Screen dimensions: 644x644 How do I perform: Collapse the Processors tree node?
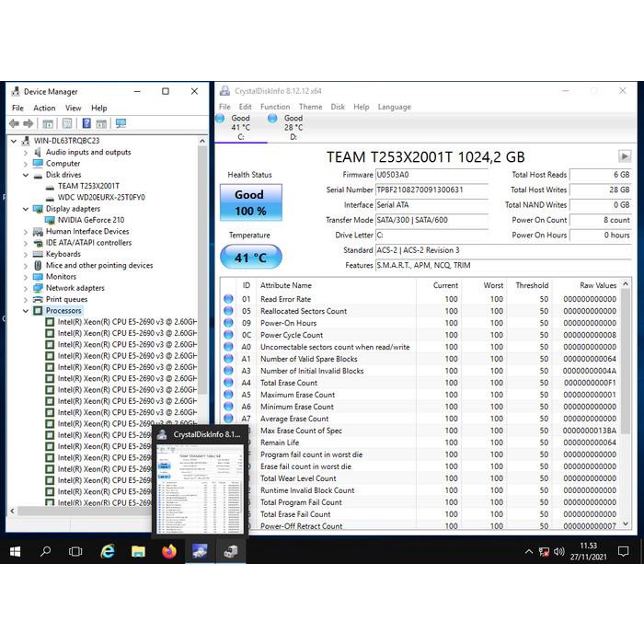[26, 311]
